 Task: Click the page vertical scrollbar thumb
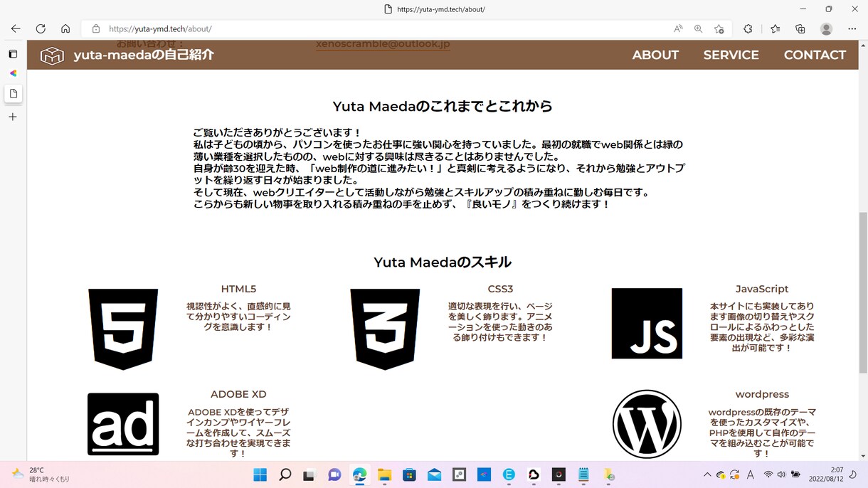tap(863, 292)
